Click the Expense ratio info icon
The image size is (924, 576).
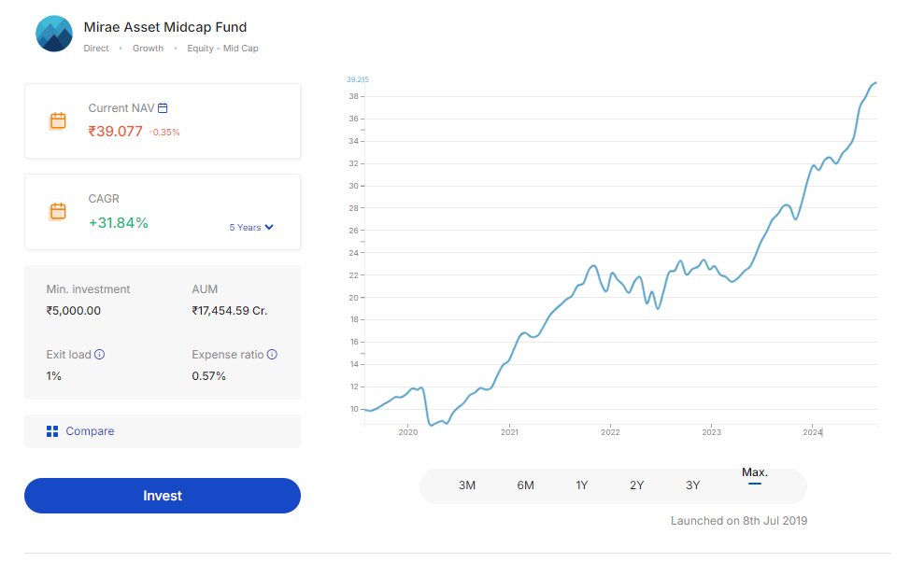click(x=272, y=355)
